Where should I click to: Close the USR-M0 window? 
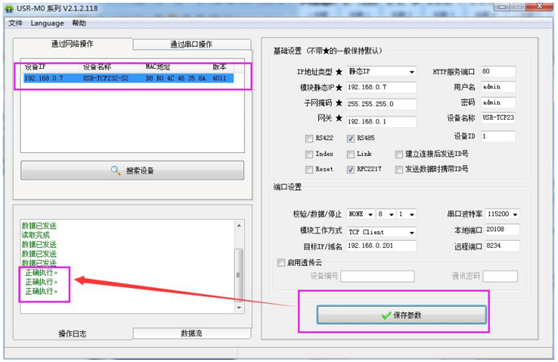pos(539,6)
